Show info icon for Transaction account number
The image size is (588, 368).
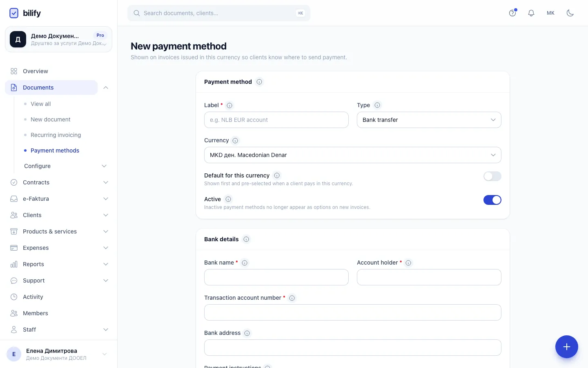(292, 298)
